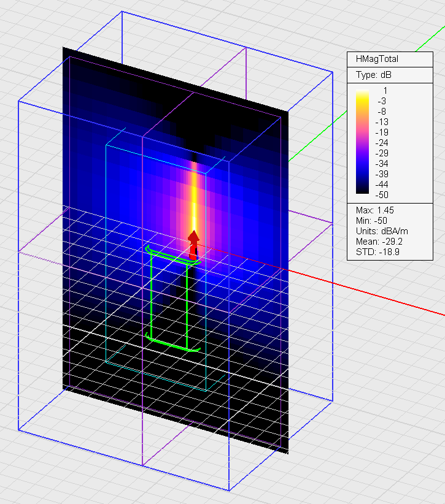This screenshot has width=445, height=504.
Task: Click the '-13' label on color scale
Action: (380, 121)
